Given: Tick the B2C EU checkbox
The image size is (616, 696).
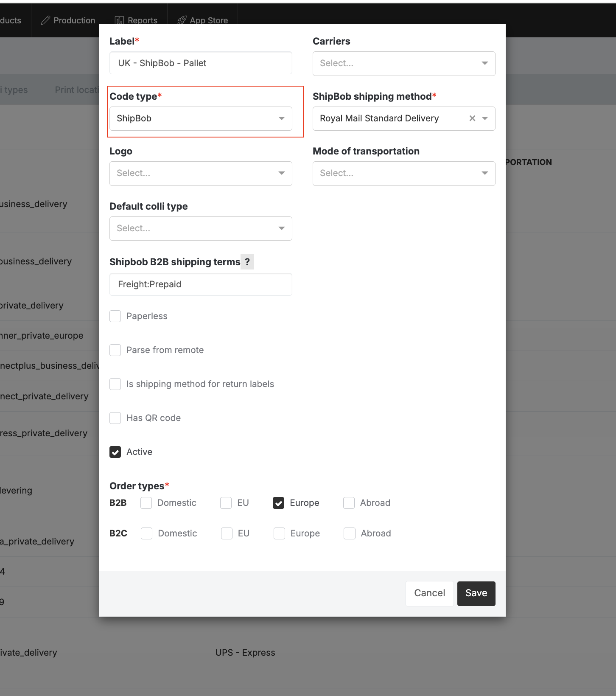Looking at the screenshot, I should coord(227,533).
